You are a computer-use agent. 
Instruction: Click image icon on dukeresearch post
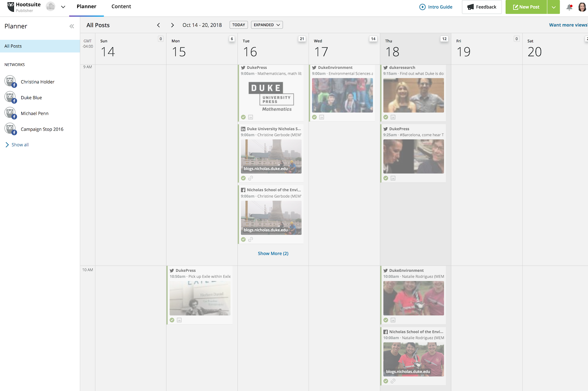[x=393, y=117]
